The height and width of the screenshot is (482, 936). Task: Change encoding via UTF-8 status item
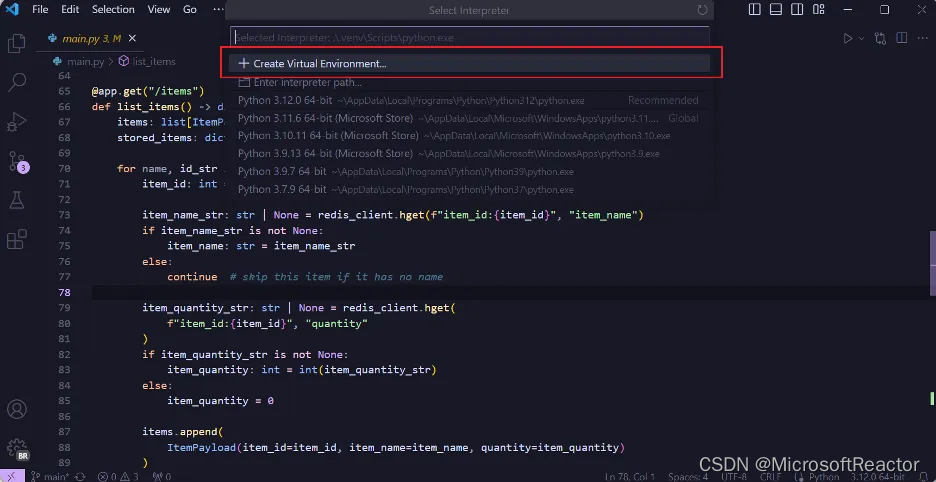pos(734,477)
